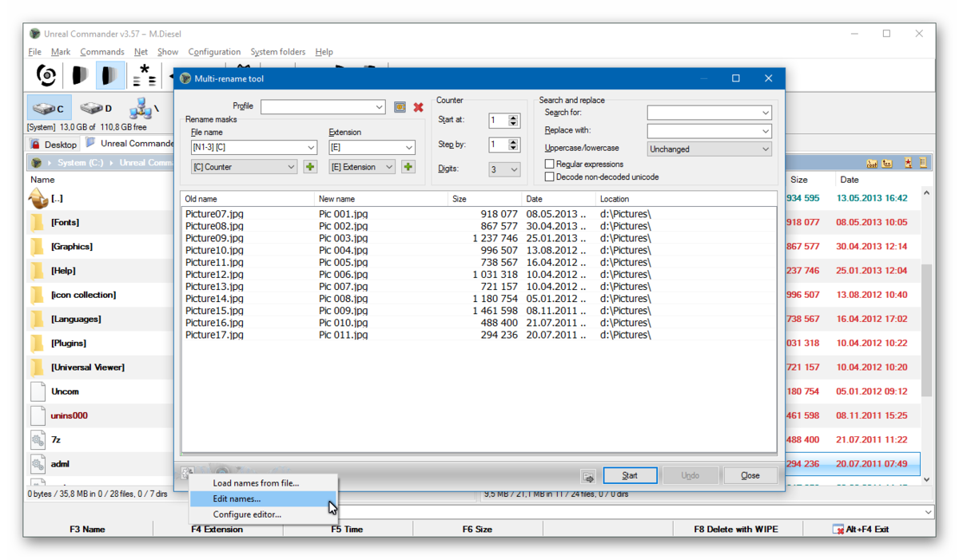Viewport: 959px width, 560px height.
Task: Open the File menu
Action: (x=35, y=52)
